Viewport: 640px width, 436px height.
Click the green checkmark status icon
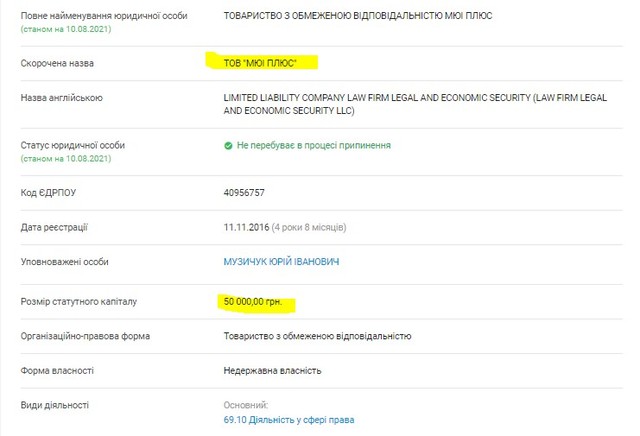[x=229, y=145]
